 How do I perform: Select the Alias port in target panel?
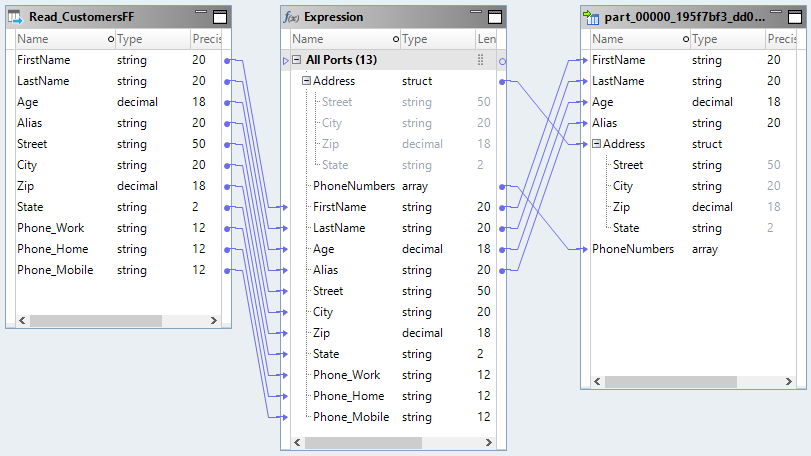coord(605,123)
